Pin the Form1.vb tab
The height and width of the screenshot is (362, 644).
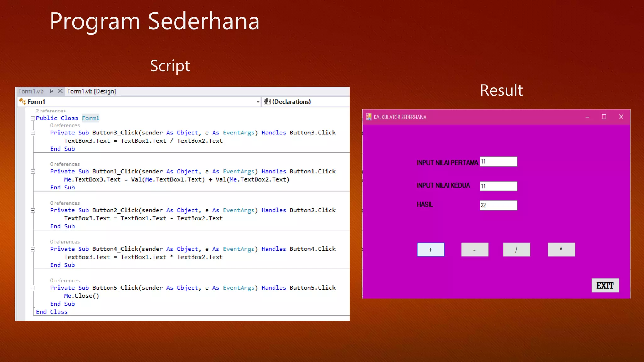51,91
